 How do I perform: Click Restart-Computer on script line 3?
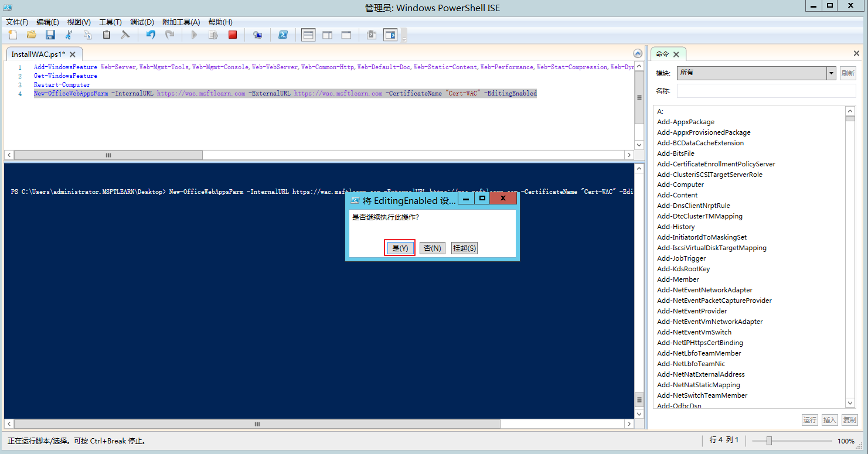[62, 85]
